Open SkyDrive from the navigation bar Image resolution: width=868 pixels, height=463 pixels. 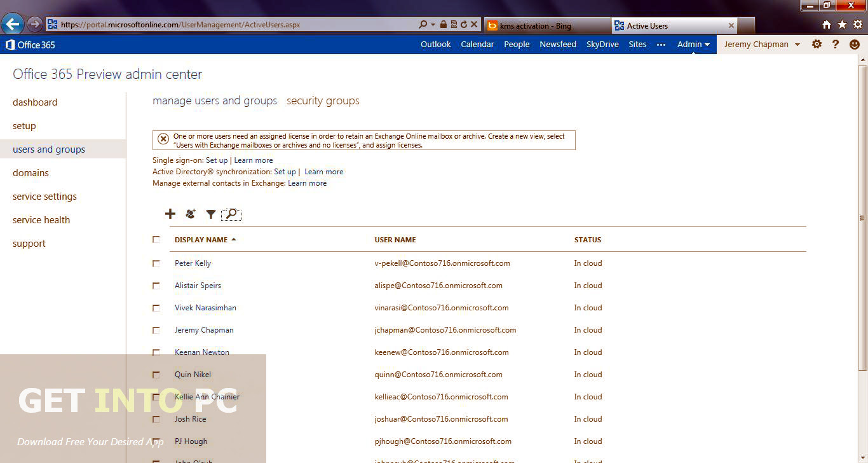(x=602, y=45)
